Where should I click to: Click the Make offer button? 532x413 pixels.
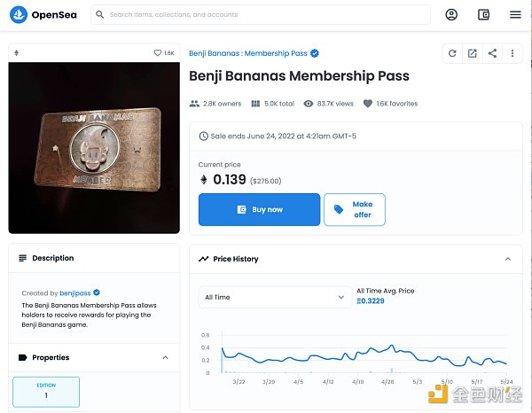[355, 209]
